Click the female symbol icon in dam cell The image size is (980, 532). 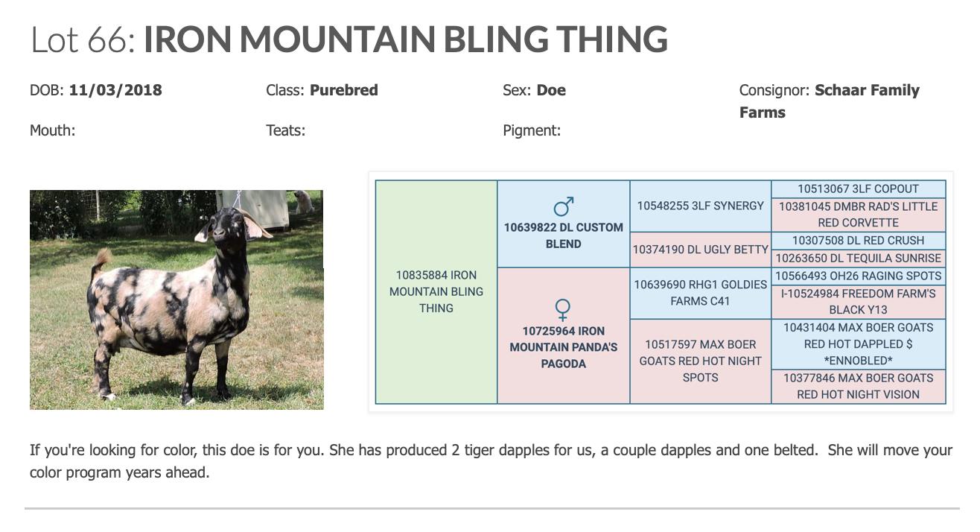(x=564, y=309)
